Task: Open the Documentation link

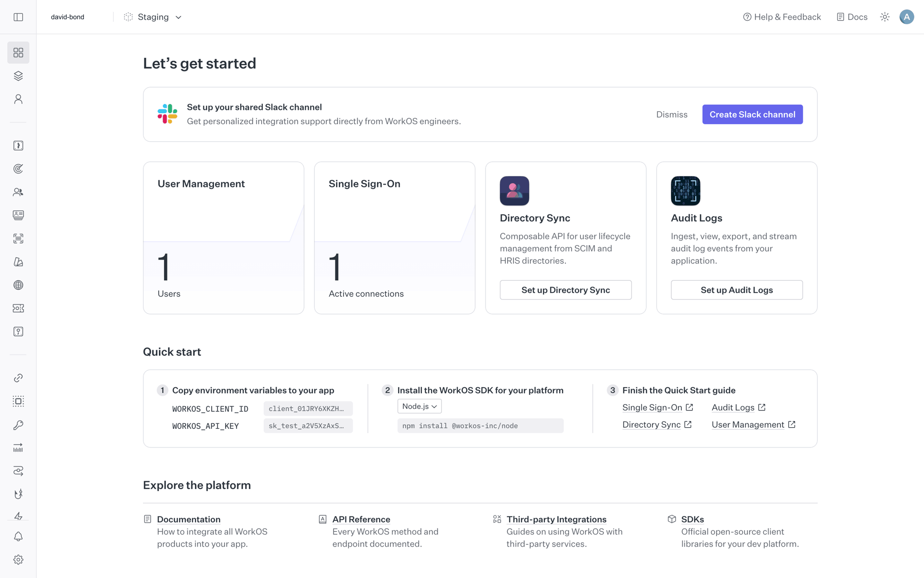Action: 189,519
